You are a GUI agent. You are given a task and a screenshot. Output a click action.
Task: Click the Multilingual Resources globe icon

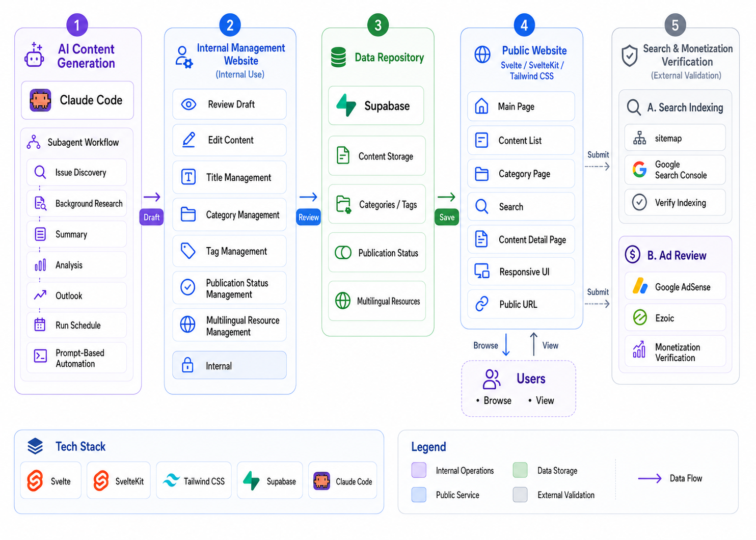343,301
